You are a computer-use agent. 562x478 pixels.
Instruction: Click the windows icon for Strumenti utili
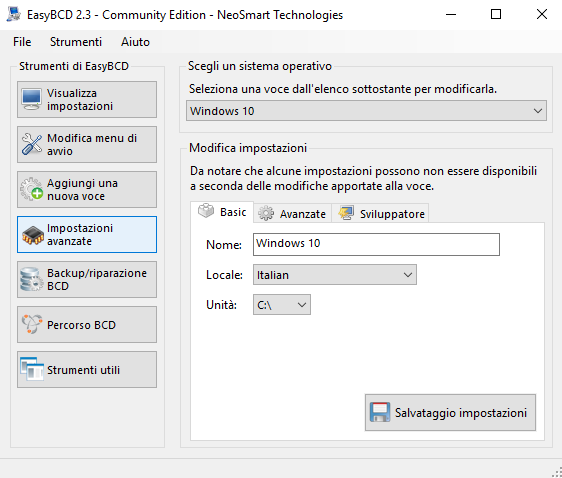click(32, 369)
